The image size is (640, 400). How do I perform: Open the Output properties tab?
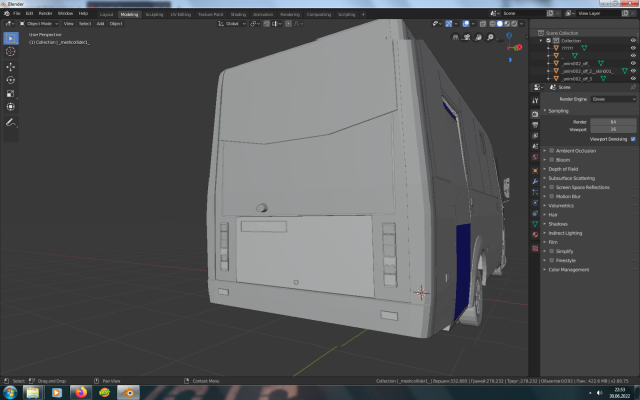click(x=535, y=124)
